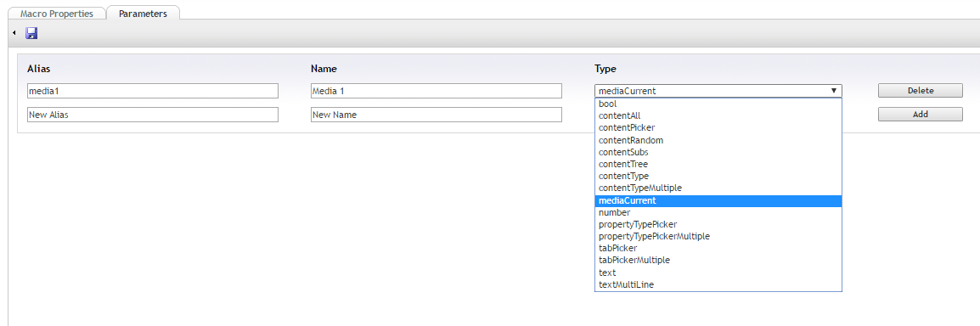This screenshot has height=326, width=980.
Task: Choose number type option
Action: pos(718,213)
